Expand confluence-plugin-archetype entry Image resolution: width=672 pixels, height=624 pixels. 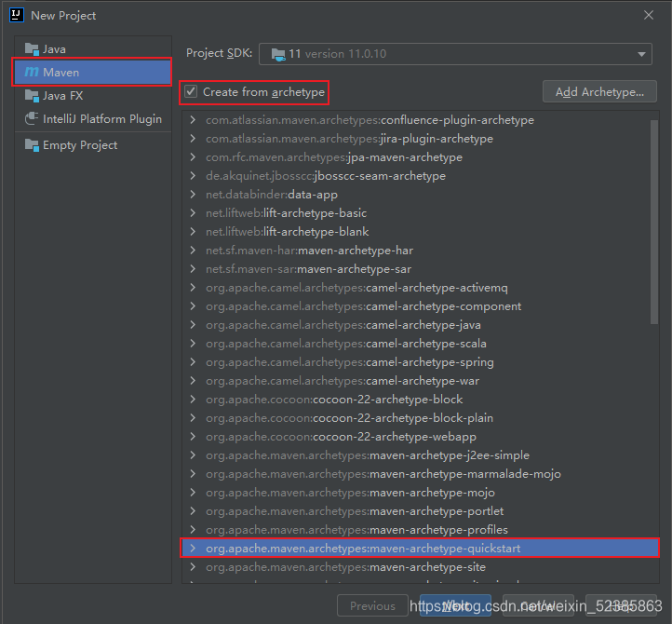pos(193,119)
